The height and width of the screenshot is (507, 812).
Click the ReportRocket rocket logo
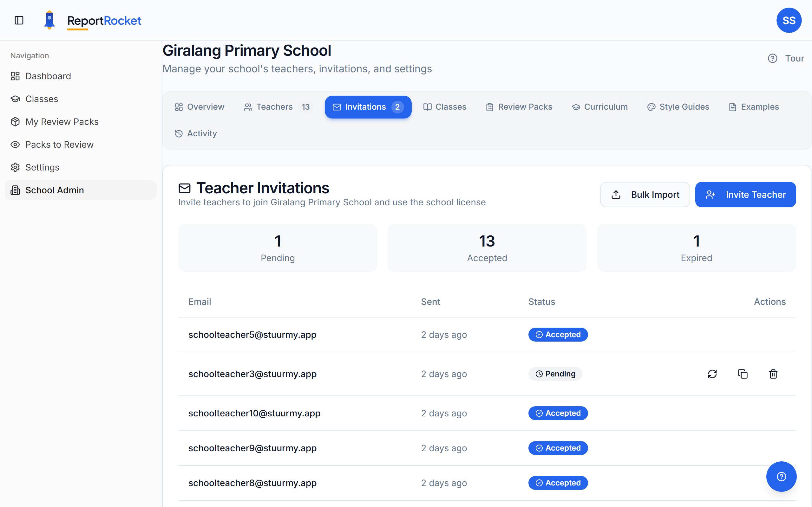(49, 19)
